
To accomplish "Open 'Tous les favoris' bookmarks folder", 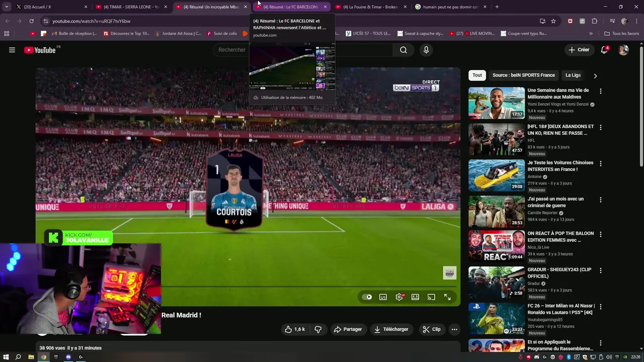I will (x=622, y=34).
